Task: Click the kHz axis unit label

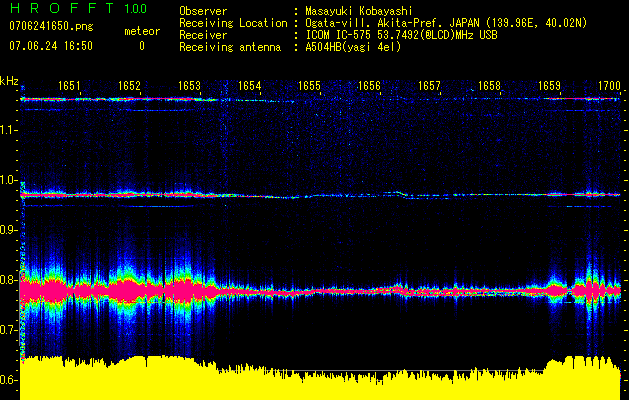Action: coord(9,81)
